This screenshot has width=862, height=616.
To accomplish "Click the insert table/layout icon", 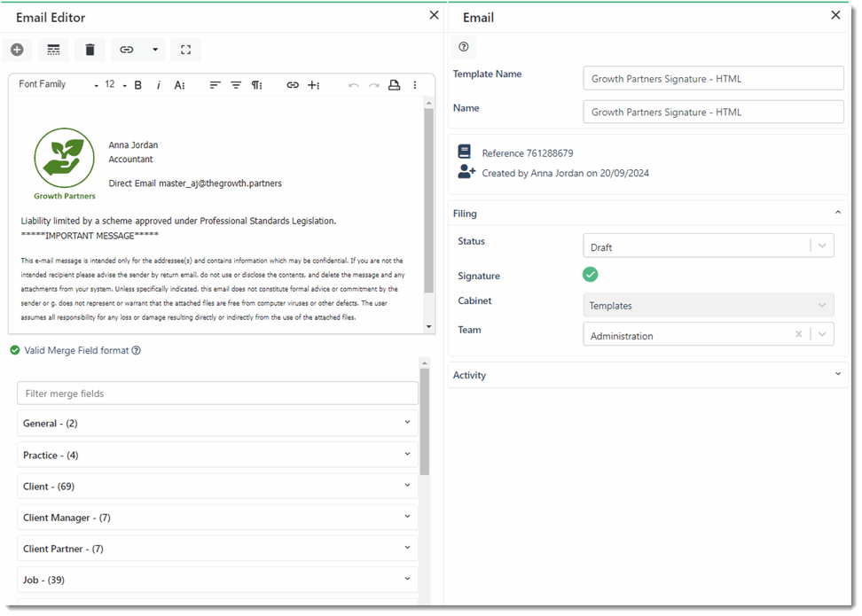I will 53,50.
